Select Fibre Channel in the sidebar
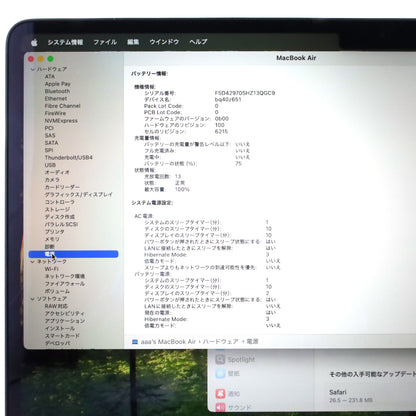 [x=62, y=106]
